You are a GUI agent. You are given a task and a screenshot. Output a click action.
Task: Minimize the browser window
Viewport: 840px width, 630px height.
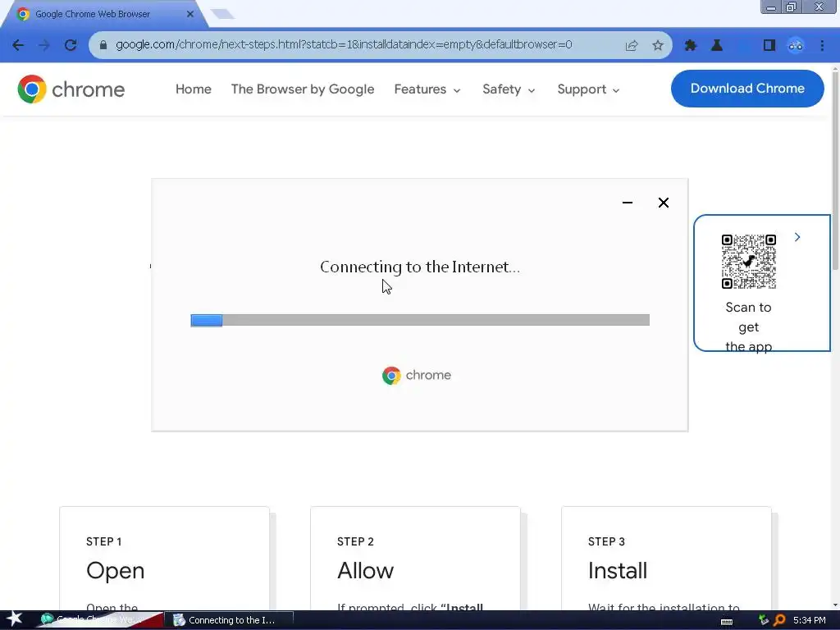[x=771, y=7]
